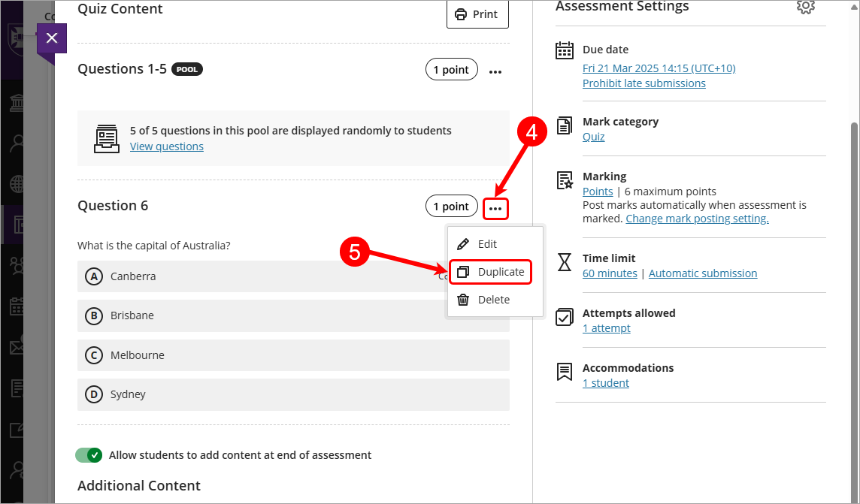Click the 60 minutes time limit link
The width and height of the screenshot is (860, 504).
(x=610, y=273)
